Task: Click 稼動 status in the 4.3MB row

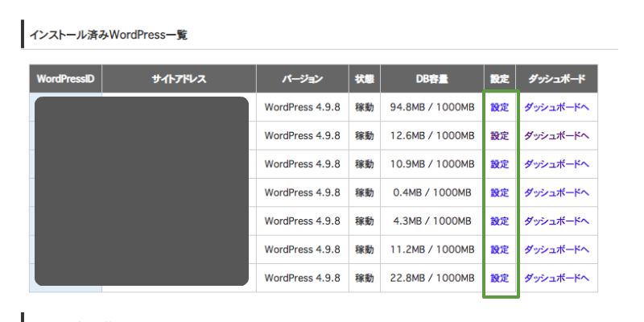Action: pos(365,221)
